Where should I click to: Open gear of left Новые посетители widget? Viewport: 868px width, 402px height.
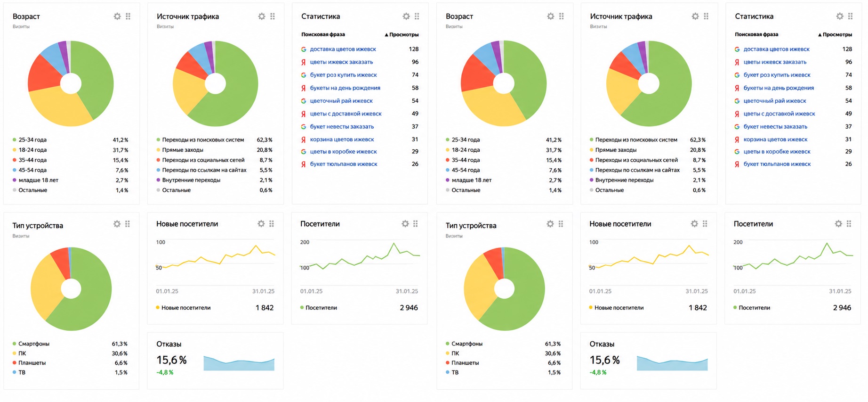[261, 224]
